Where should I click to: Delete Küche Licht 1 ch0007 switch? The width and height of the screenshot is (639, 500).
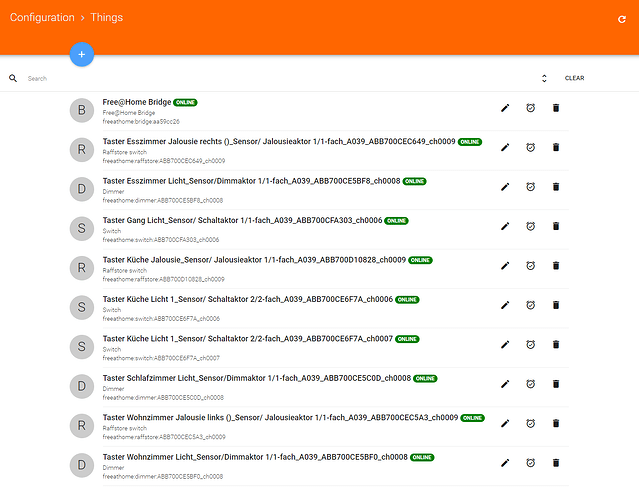coord(556,345)
